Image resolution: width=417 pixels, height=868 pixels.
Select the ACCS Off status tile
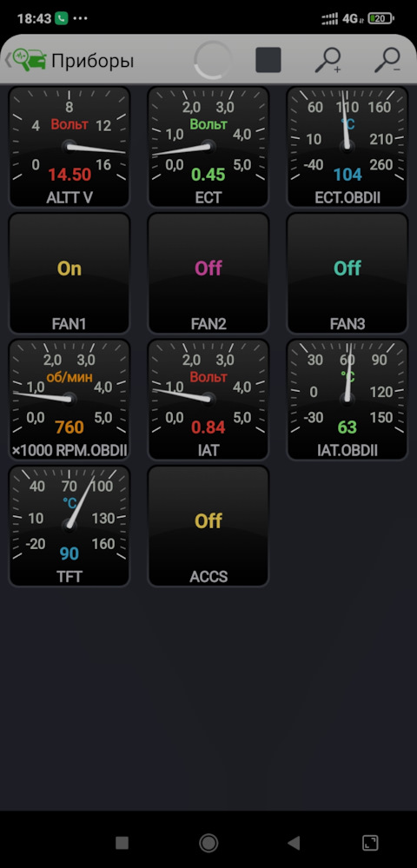coord(208,526)
